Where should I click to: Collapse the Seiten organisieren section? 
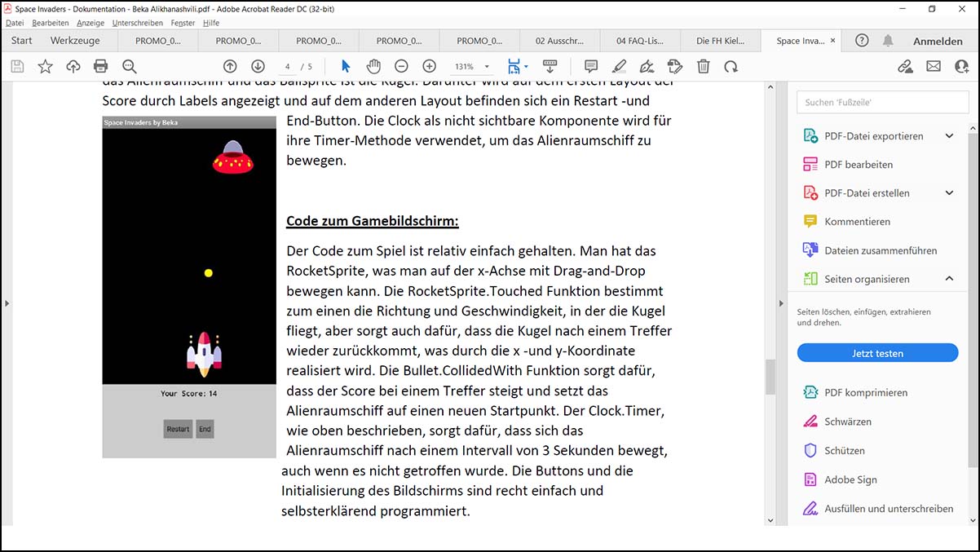(949, 278)
